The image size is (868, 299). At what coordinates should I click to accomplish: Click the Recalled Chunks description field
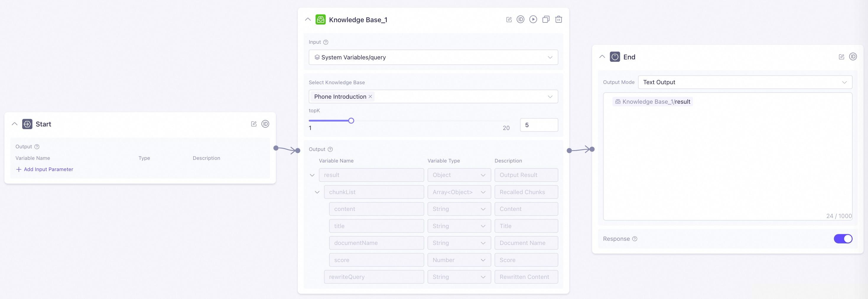click(526, 192)
